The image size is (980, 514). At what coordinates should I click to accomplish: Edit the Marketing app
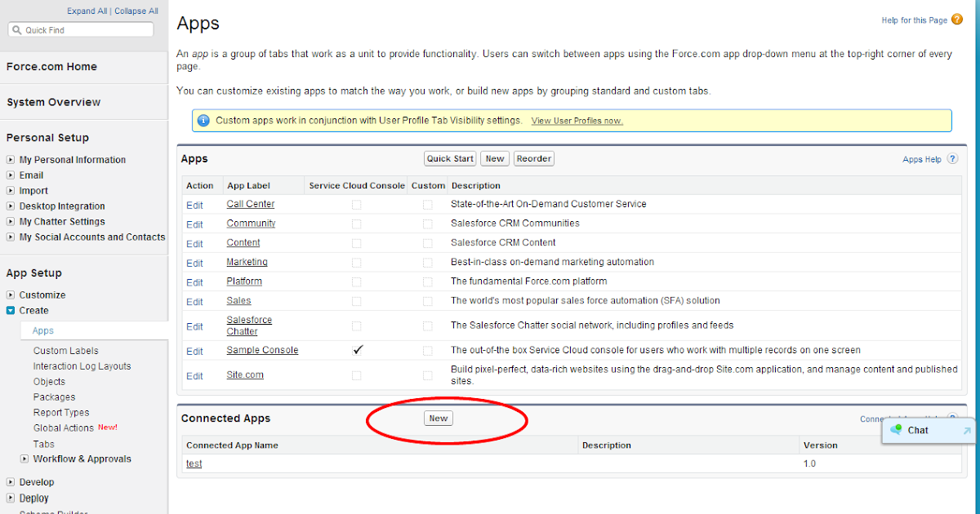pyautogui.click(x=194, y=263)
